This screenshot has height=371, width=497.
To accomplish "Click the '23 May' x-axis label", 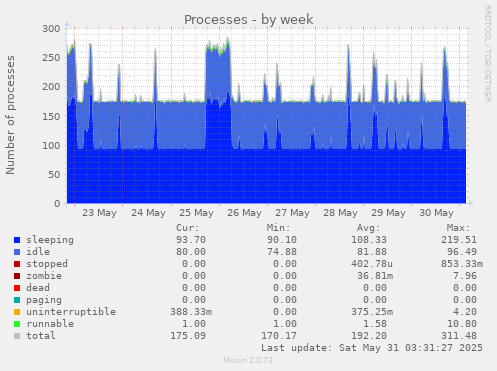I will pos(99,213).
